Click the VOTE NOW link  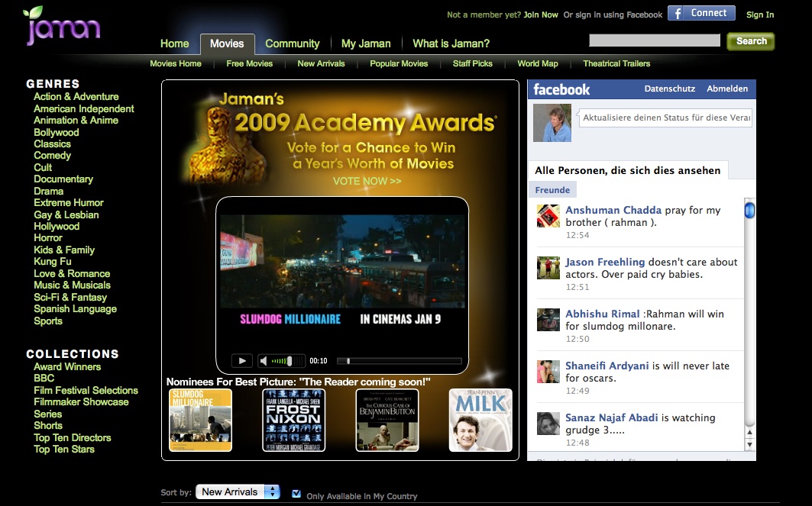point(367,181)
